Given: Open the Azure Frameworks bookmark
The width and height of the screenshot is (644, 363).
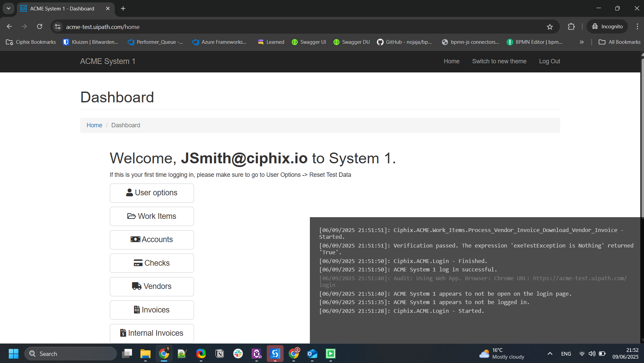Looking at the screenshot, I should click(x=220, y=42).
